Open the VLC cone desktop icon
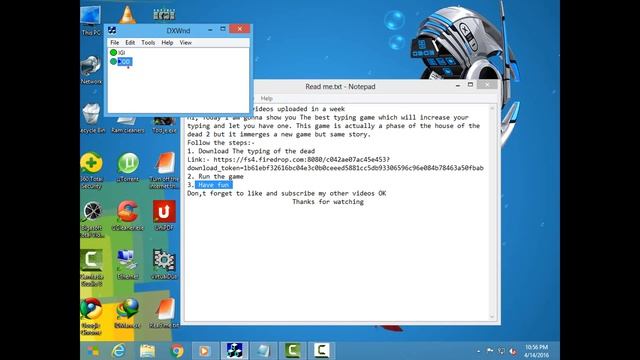Viewport: 640px width, 360px height. point(127,15)
